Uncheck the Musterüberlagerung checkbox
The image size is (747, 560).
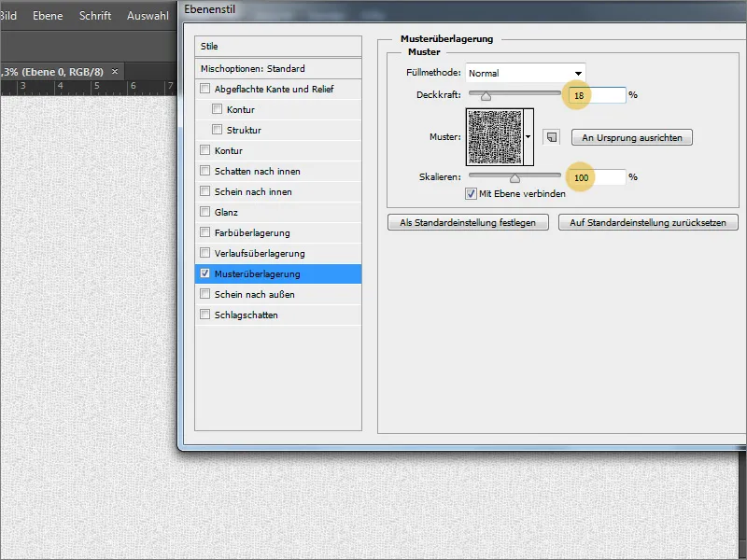204,273
